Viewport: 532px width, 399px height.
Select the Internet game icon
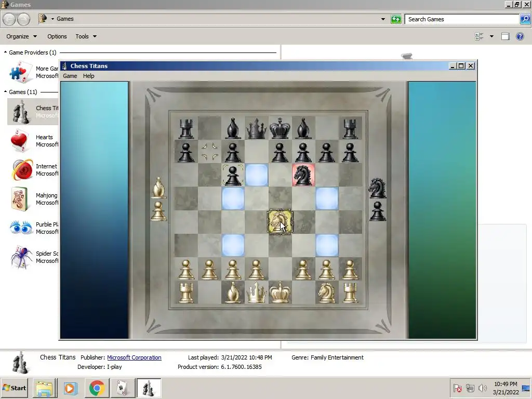tap(22, 170)
